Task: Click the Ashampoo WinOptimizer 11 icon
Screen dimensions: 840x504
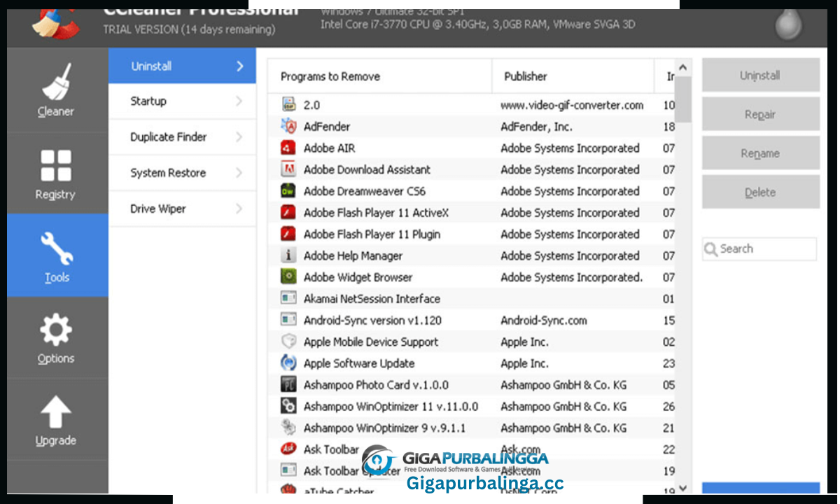Action: click(288, 406)
